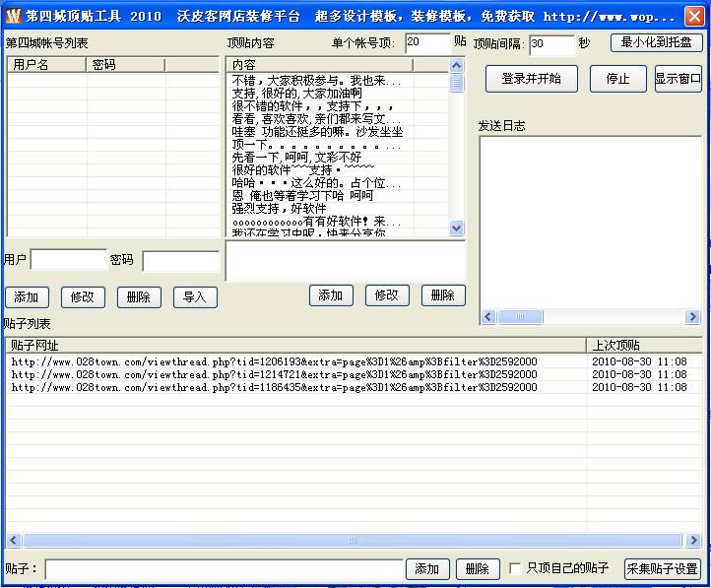Click the 顶贴间隔 seconds input field
Viewport: 711px width, 588px height.
coord(550,44)
